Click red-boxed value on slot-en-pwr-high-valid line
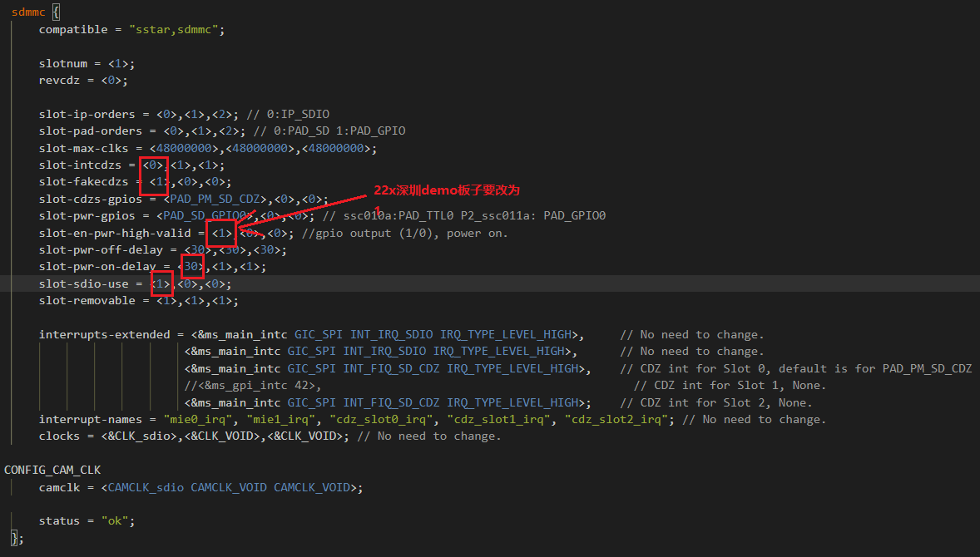The height and width of the screenshot is (557, 980). coord(221,233)
